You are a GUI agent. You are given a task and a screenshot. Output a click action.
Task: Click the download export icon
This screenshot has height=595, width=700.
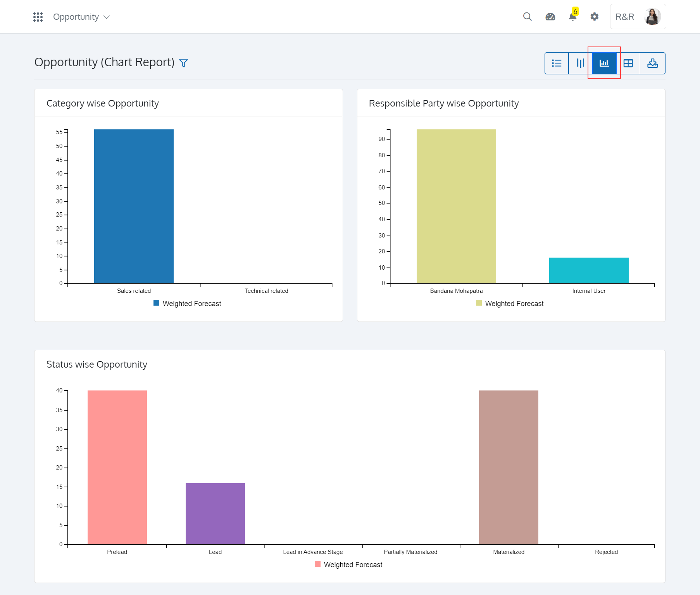[x=653, y=63]
